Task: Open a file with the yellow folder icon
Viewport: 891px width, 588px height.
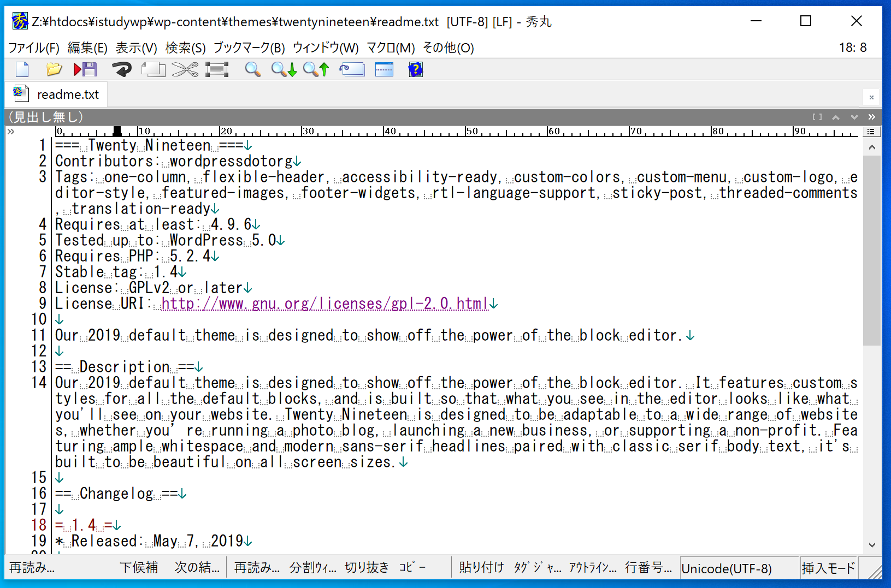Action: (54, 69)
